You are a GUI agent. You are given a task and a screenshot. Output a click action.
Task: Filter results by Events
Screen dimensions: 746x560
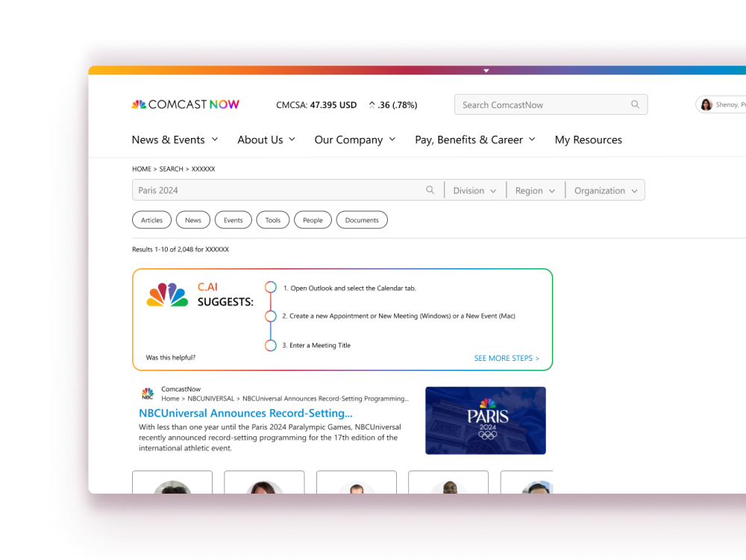233,220
